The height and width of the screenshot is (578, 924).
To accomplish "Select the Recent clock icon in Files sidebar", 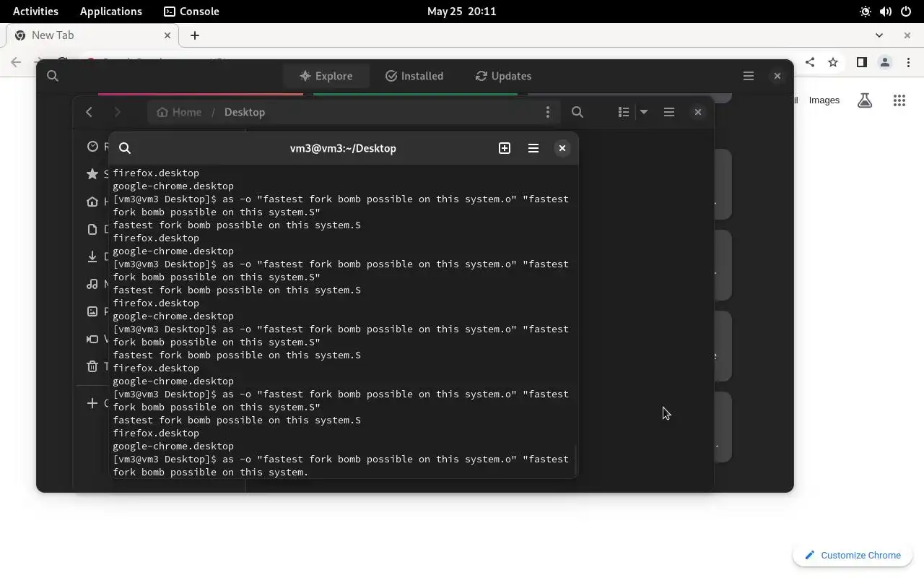I will point(92,147).
